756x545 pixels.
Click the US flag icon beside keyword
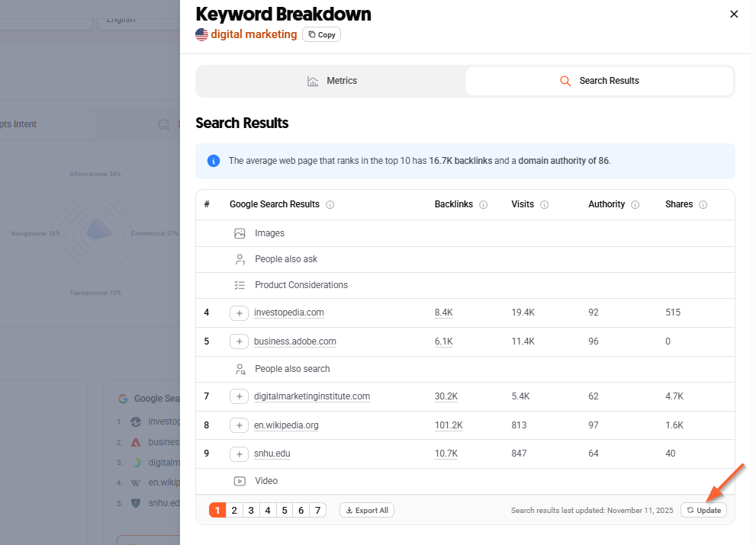click(201, 35)
